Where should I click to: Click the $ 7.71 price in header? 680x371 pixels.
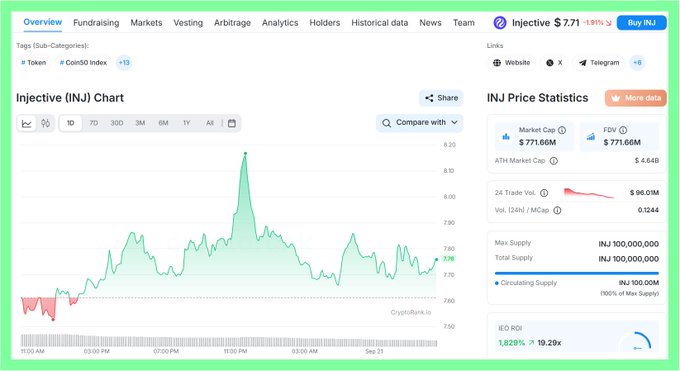(x=566, y=23)
